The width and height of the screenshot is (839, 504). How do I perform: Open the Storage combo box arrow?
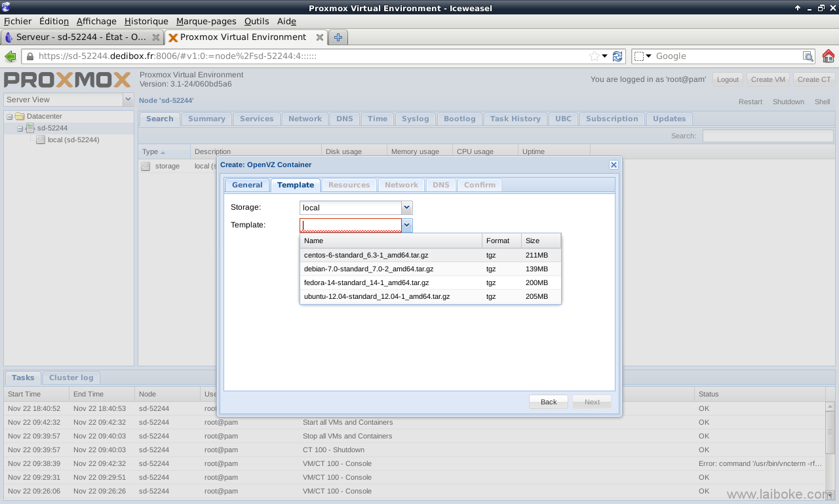click(x=407, y=208)
